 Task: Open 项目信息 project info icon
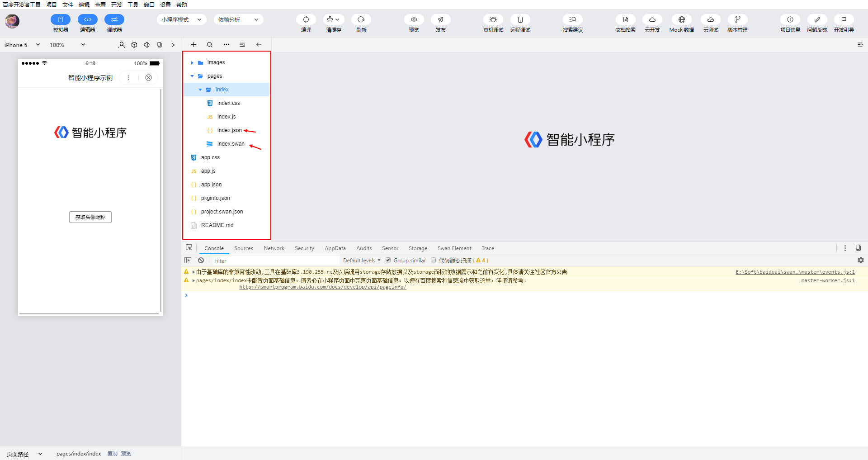click(x=790, y=19)
